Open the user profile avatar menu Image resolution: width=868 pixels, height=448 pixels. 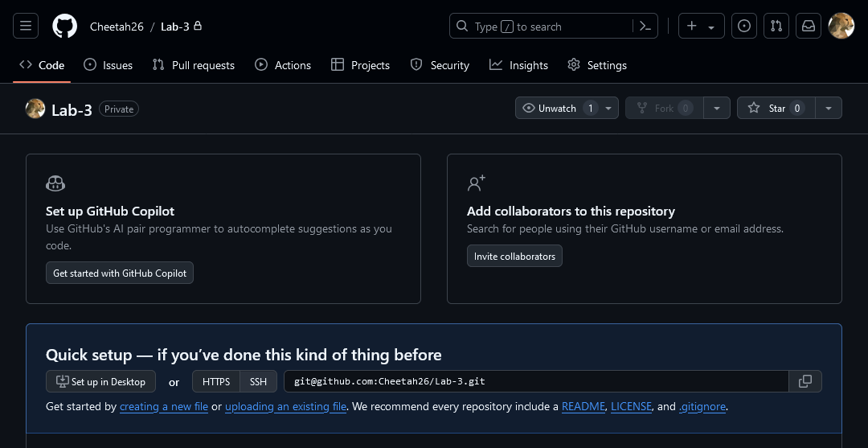(x=841, y=26)
